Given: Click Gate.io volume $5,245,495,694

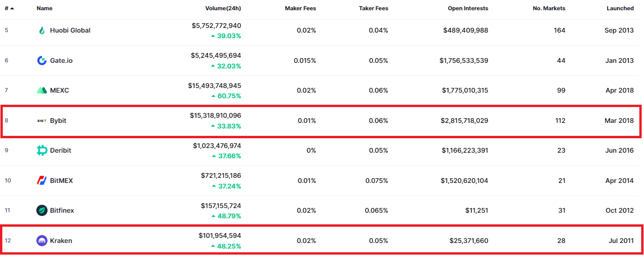Looking at the screenshot, I should (216, 55).
